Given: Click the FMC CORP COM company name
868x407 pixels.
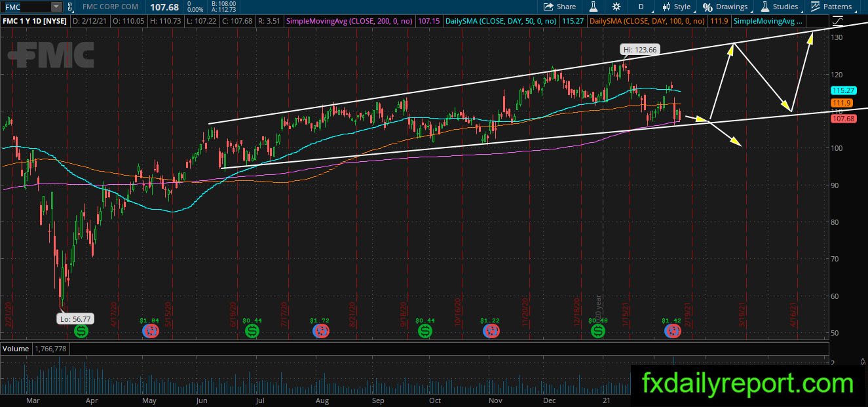Looking at the screenshot, I should click(110, 7).
